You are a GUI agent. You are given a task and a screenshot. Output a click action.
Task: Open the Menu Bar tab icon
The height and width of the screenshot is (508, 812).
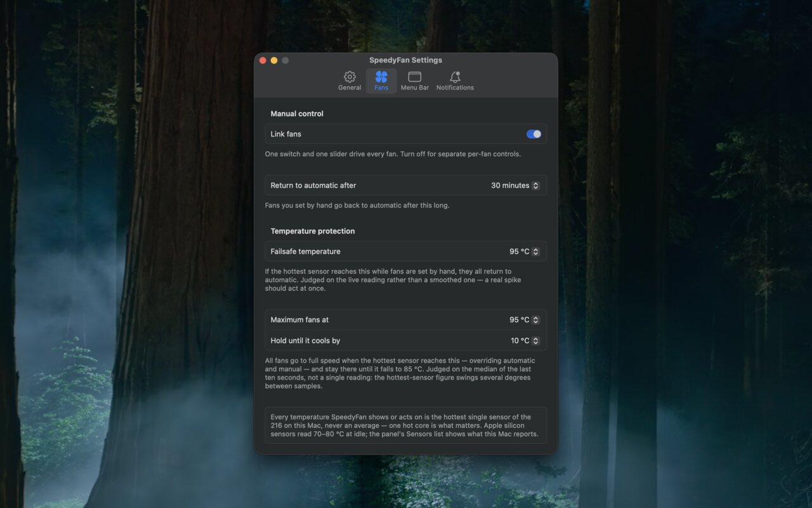pos(414,77)
